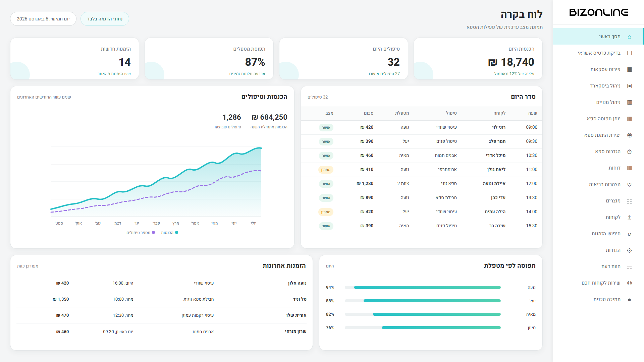The image size is (644, 362).
Task: Open recent order from טל וניר
Action: coord(161,299)
